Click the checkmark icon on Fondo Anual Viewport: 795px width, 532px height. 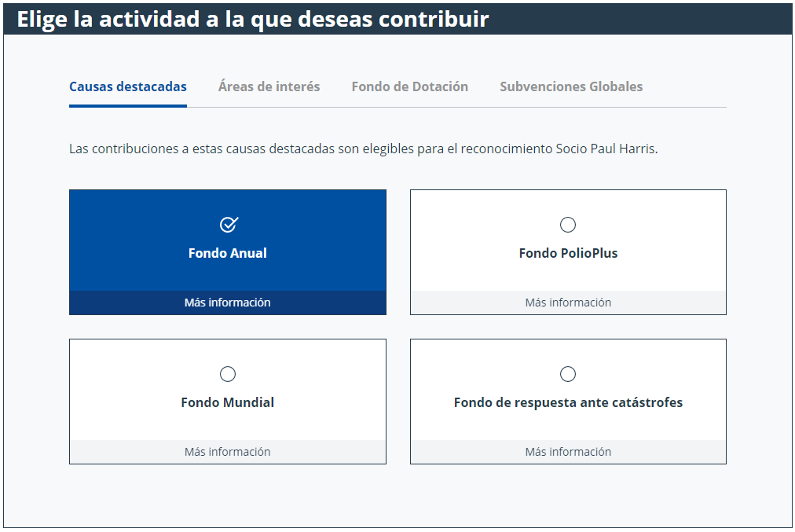[x=229, y=224]
